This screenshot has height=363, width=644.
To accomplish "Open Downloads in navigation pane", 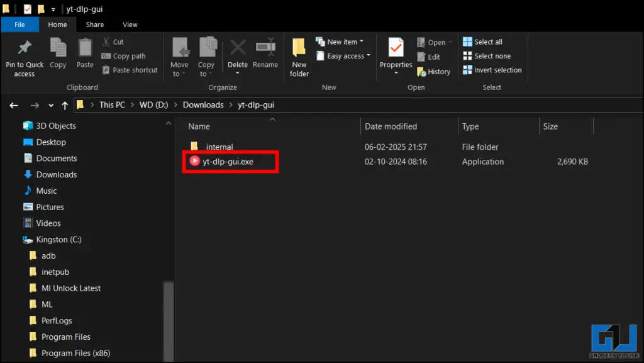I will (x=50, y=174).
